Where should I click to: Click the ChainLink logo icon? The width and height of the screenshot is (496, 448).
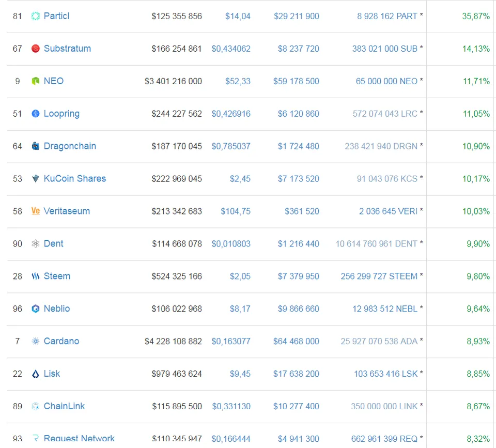(x=36, y=406)
